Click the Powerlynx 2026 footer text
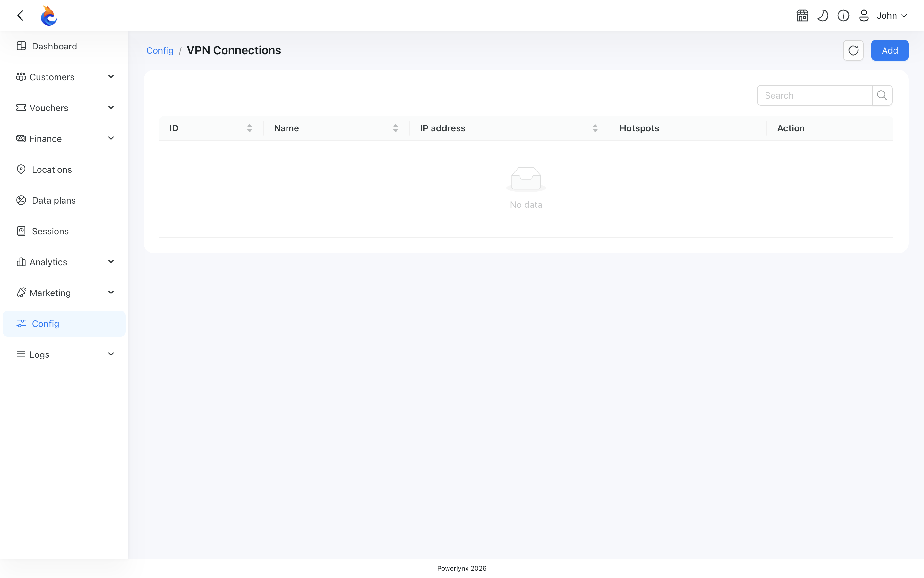Viewport: 924px width, 578px height. pos(462,568)
